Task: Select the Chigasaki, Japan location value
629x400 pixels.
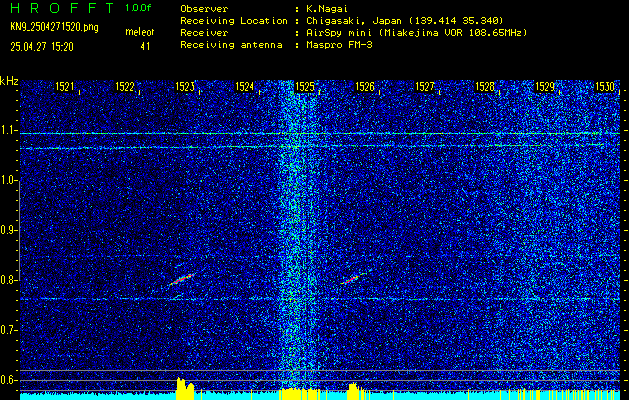Action: (x=404, y=21)
